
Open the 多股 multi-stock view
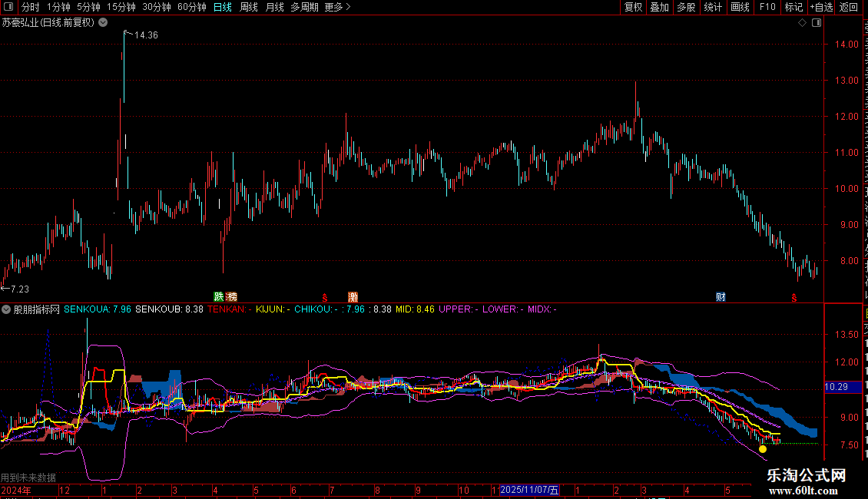point(686,7)
